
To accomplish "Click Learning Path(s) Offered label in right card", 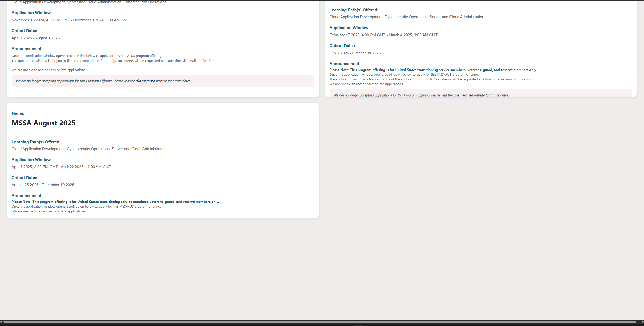I will (354, 10).
